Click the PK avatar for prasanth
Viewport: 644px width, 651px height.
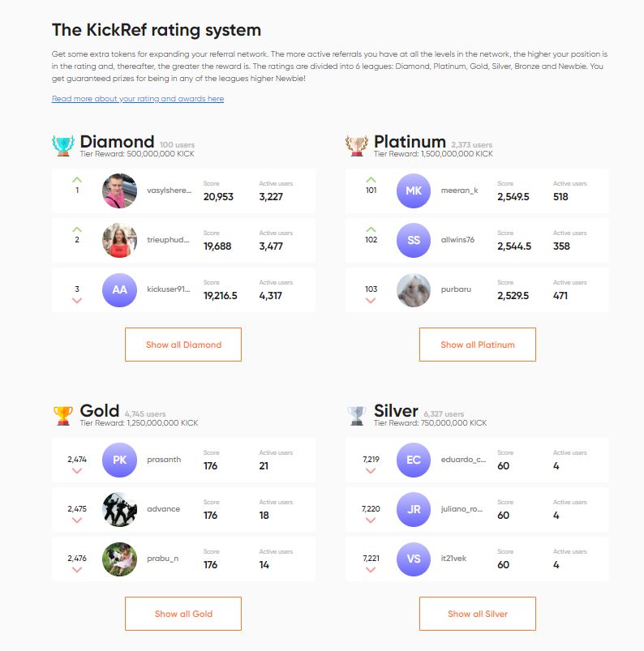(120, 460)
